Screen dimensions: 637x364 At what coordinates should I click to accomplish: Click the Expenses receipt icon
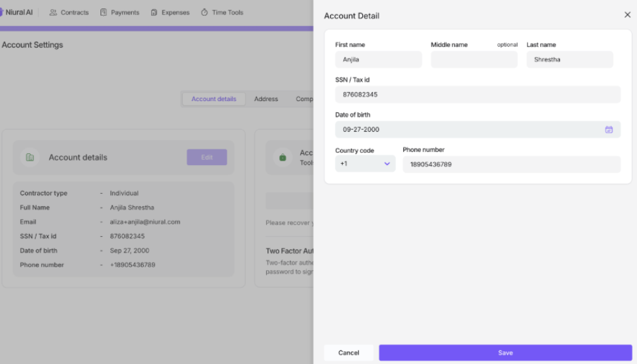tap(154, 12)
